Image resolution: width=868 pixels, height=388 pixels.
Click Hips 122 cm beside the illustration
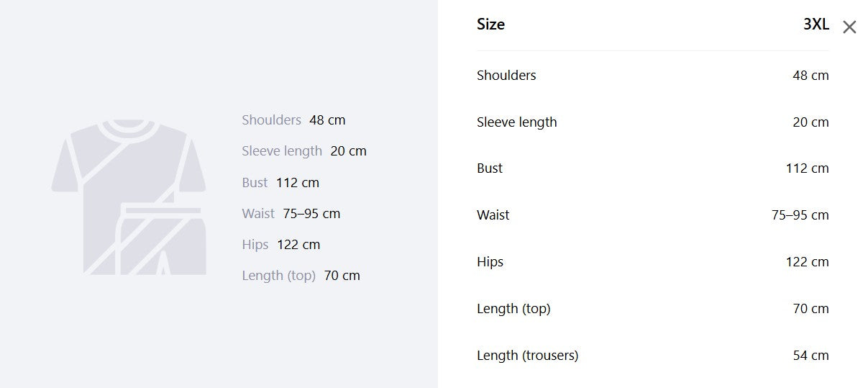(281, 245)
